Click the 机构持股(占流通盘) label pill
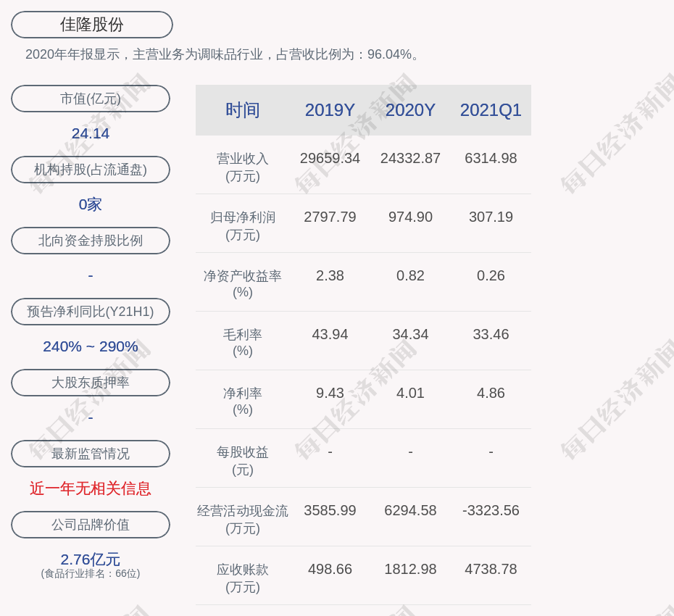674x616 pixels. [x=91, y=170]
